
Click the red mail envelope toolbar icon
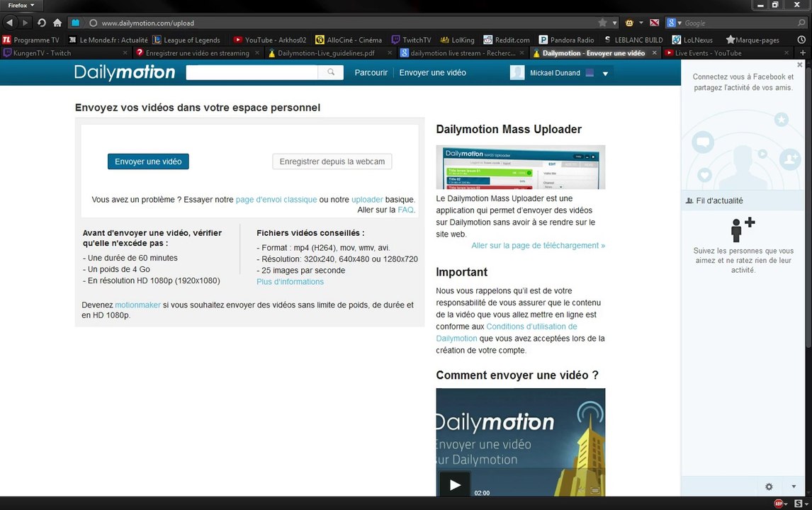pos(655,23)
